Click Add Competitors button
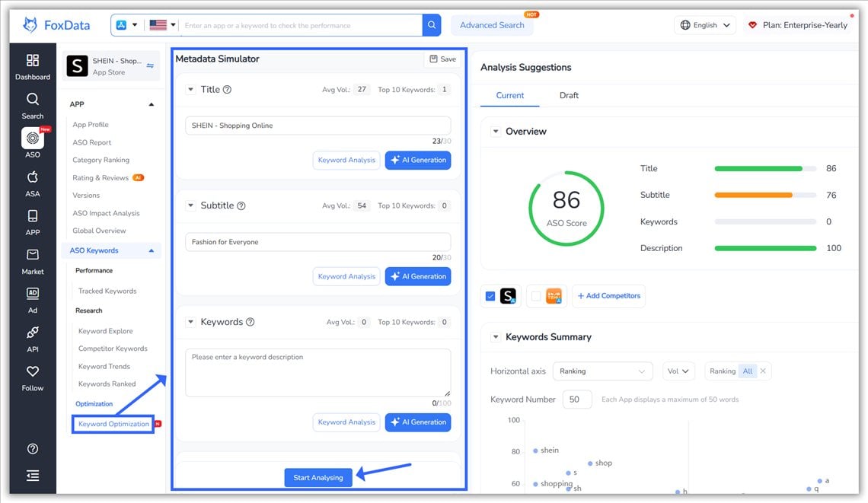Viewport: 868px width, 503px height. (x=608, y=296)
